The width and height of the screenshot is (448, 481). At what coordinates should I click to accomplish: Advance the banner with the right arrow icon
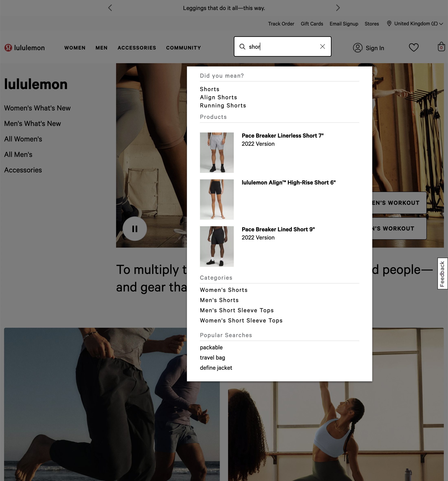click(338, 8)
